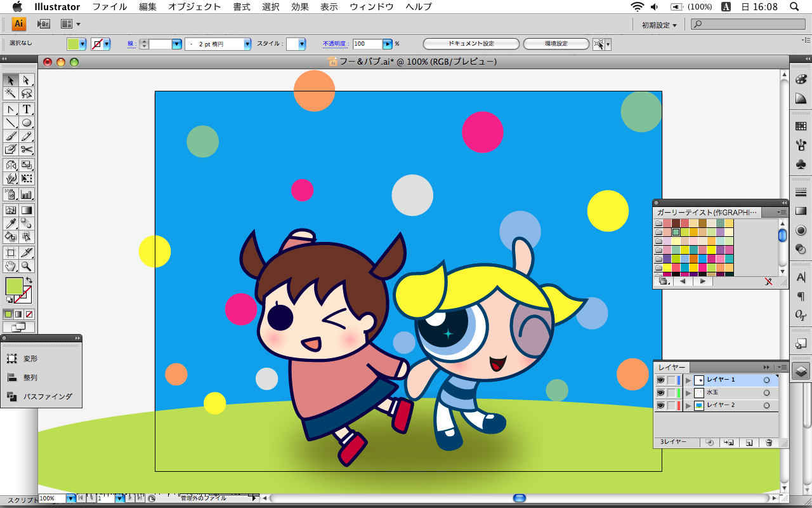Switch to solid Color fill mode
812x508 pixels.
8,314
